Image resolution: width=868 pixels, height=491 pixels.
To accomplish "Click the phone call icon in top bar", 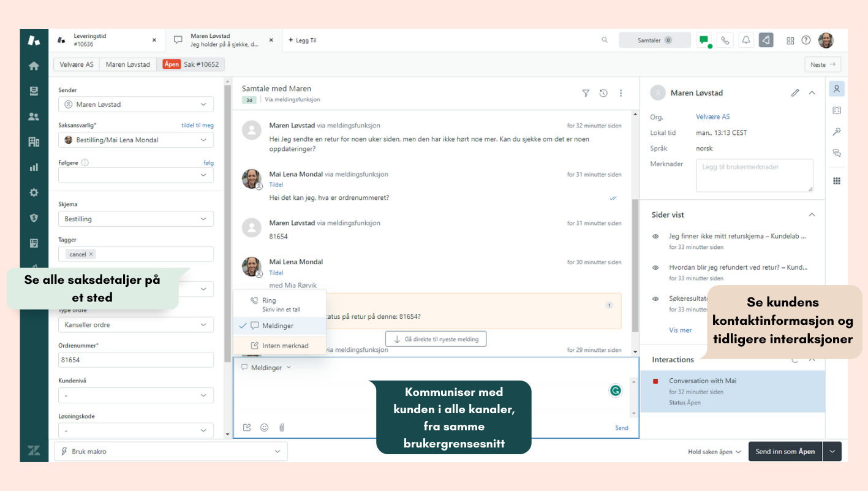I will 725,40.
